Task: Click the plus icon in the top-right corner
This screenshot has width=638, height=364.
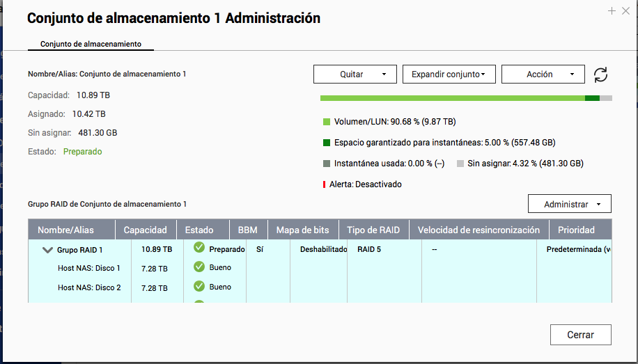Action: point(612,10)
